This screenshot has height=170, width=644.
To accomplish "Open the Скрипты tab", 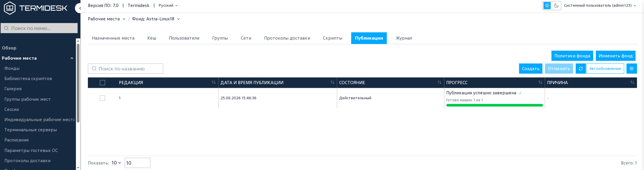I will click(333, 38).
